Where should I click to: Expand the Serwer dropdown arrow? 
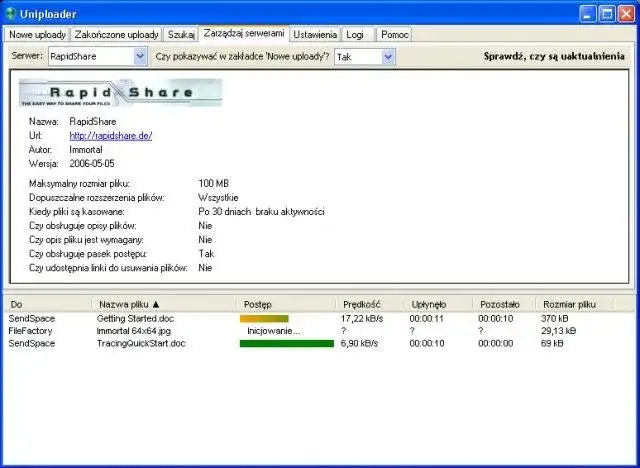point(140,56)
